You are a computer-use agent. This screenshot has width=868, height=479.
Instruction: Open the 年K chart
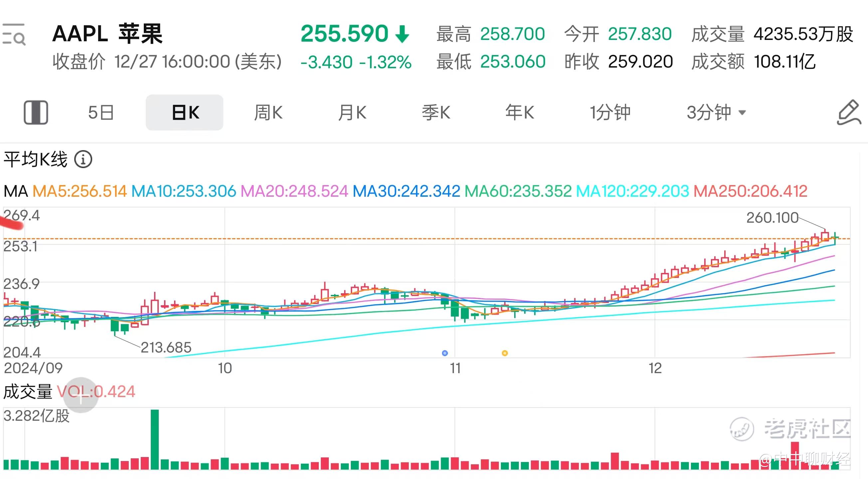520,113
